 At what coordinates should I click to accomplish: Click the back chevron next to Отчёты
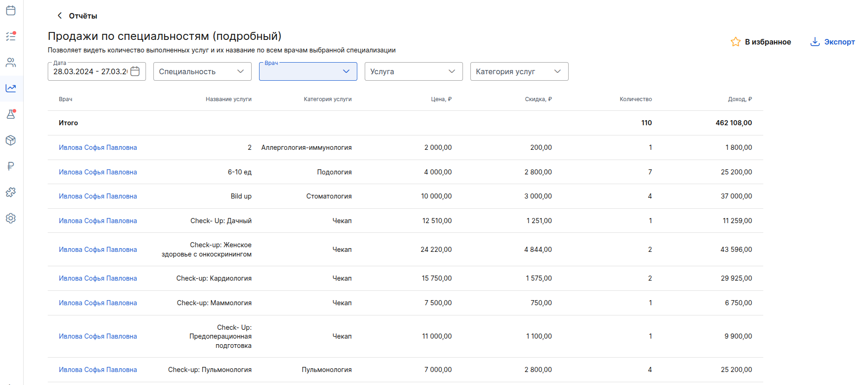click(x=59, y=16)
